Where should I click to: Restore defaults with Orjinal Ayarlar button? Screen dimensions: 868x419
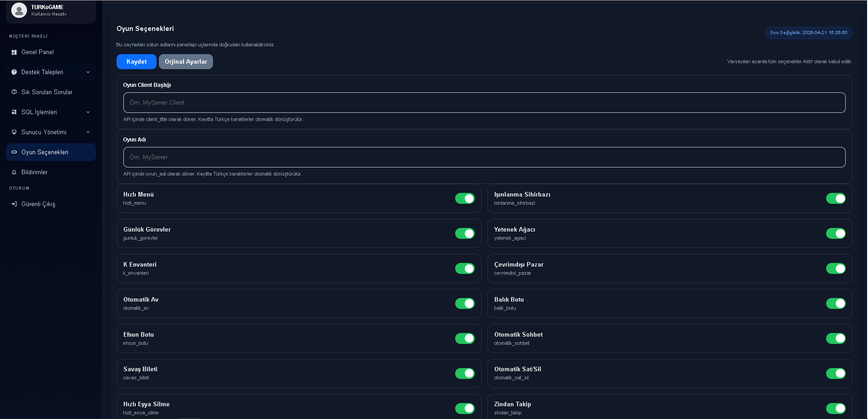click(x=186, y=61)
